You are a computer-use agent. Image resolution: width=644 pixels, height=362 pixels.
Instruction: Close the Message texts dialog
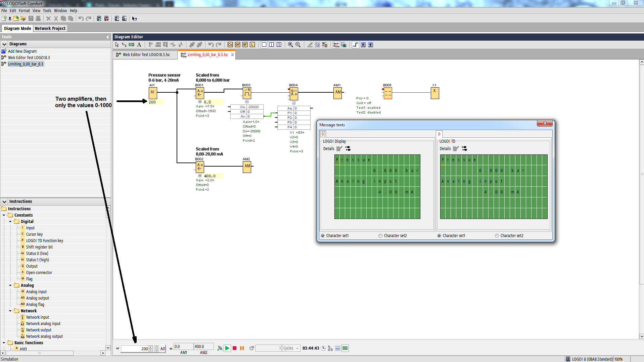click(x=545, y=124)
